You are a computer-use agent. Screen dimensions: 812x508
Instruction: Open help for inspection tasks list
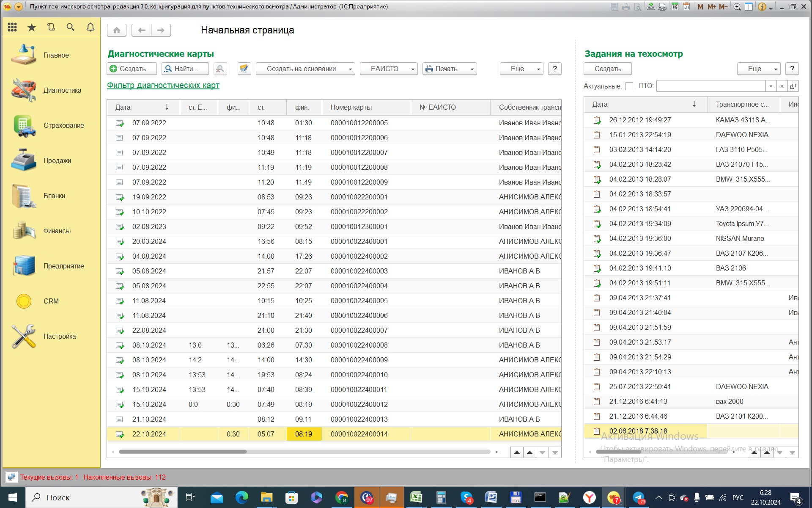coord(792,69)
